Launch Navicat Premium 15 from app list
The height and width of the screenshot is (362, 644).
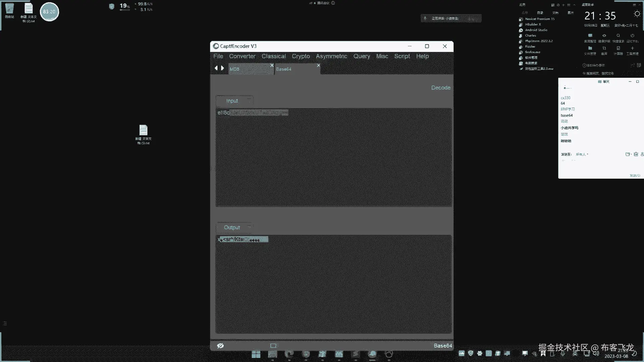pyautogui.click(x=539, y=19)
